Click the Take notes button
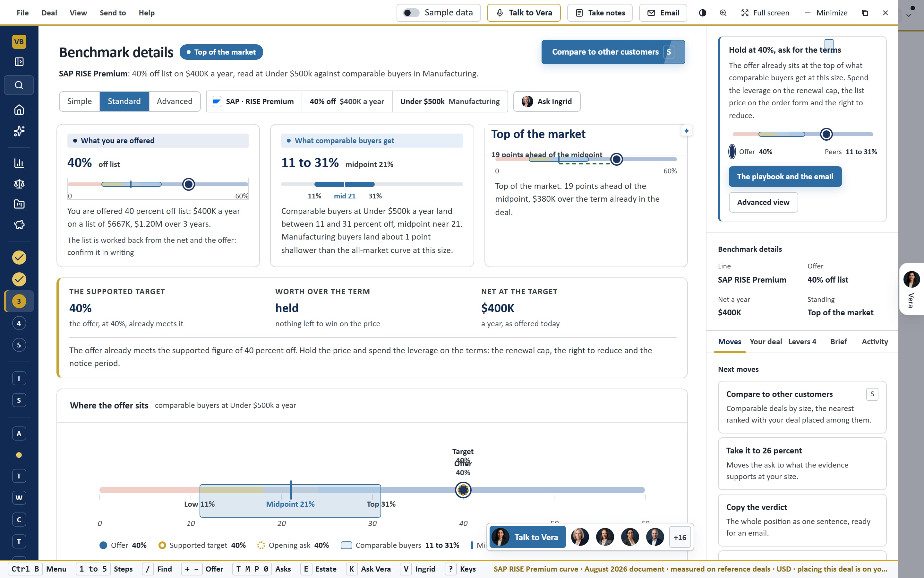 point(599,13)
